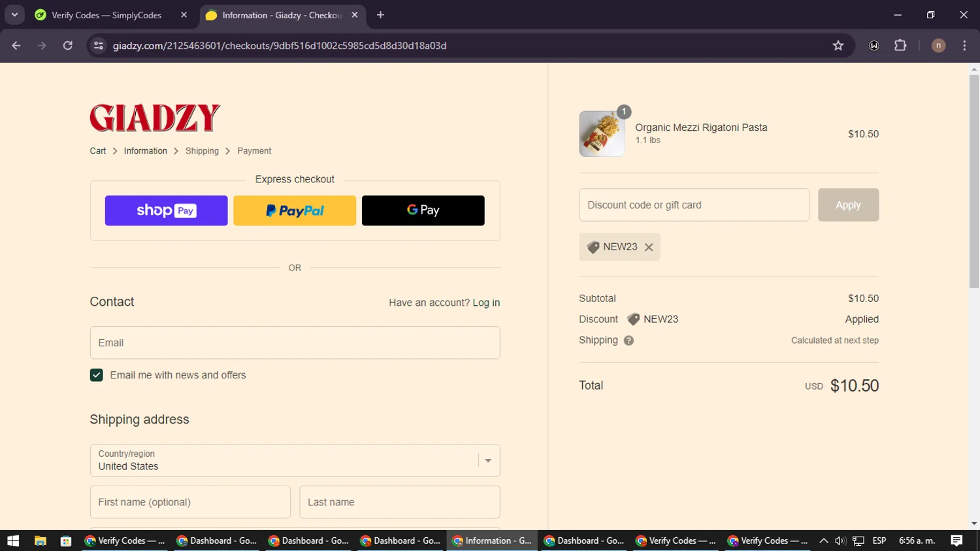Open the browser extensions puzzle icon
The width and height of the screenshot is (980, 551).
coord(900,46)
